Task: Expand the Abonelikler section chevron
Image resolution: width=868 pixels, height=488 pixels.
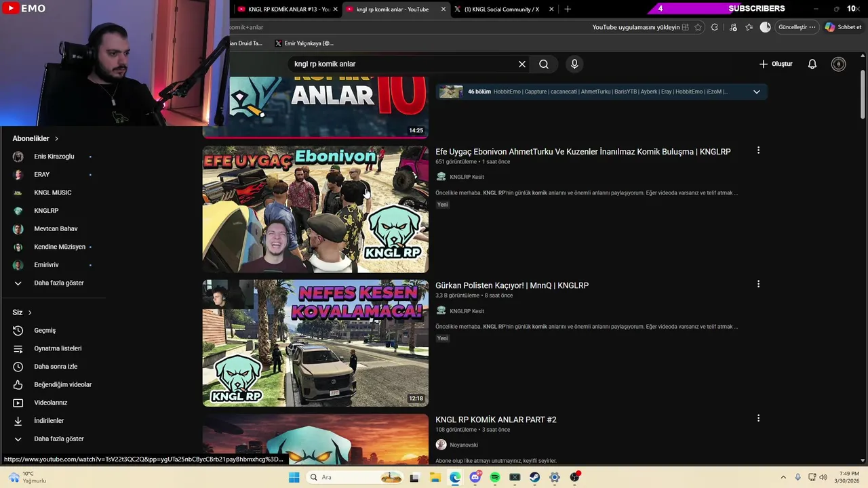Action: [x=56, y=138]
